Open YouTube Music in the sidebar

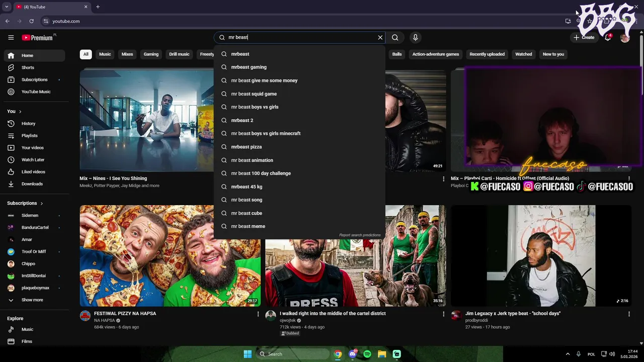tap(35, 92)
